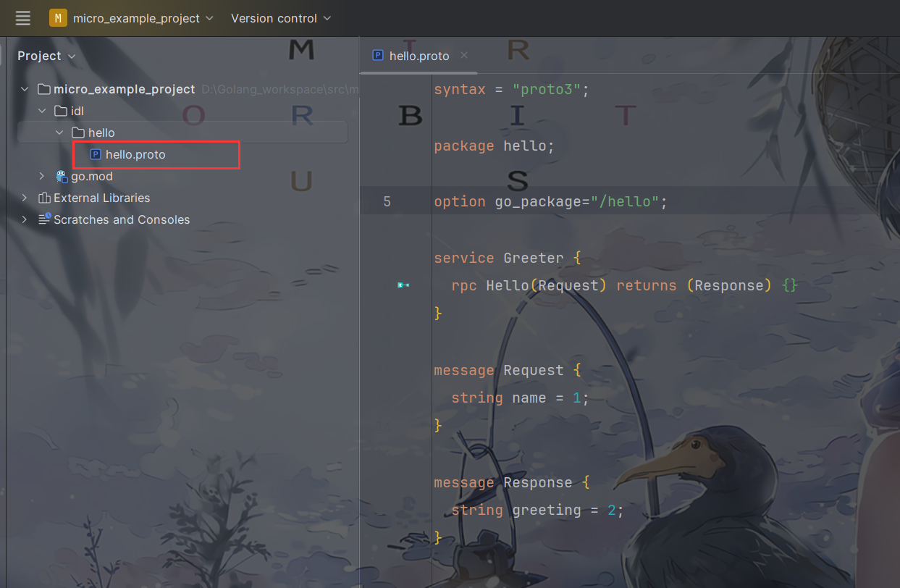Screen dimensions: 900x588
Task: Click the go.mod gopher file icon
Action: pos(62,176)
